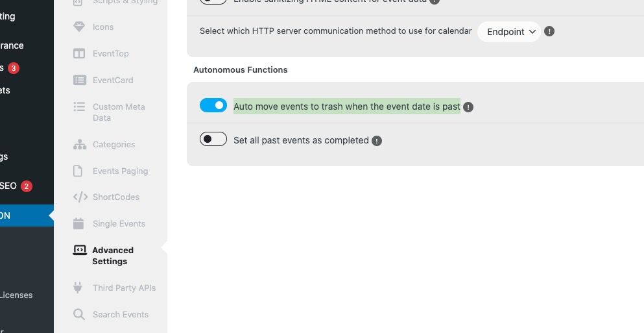Open the Advanced Settings tab

(x=110, y=256)
